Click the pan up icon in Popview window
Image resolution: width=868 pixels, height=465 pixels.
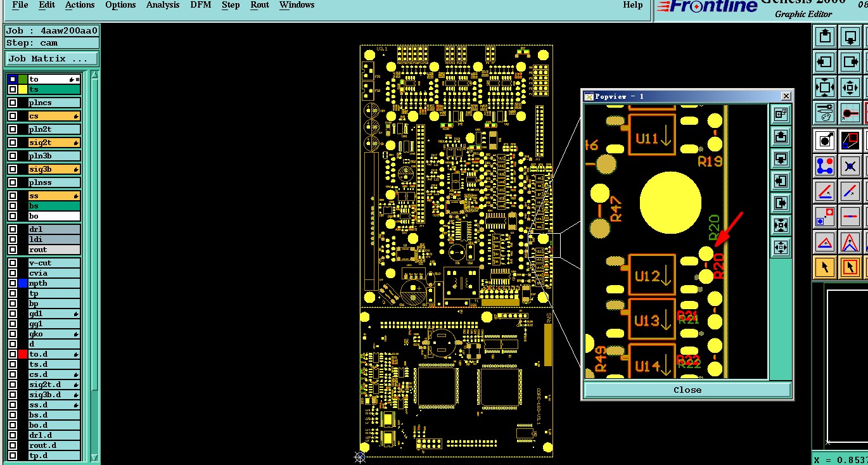click(781, 136)
